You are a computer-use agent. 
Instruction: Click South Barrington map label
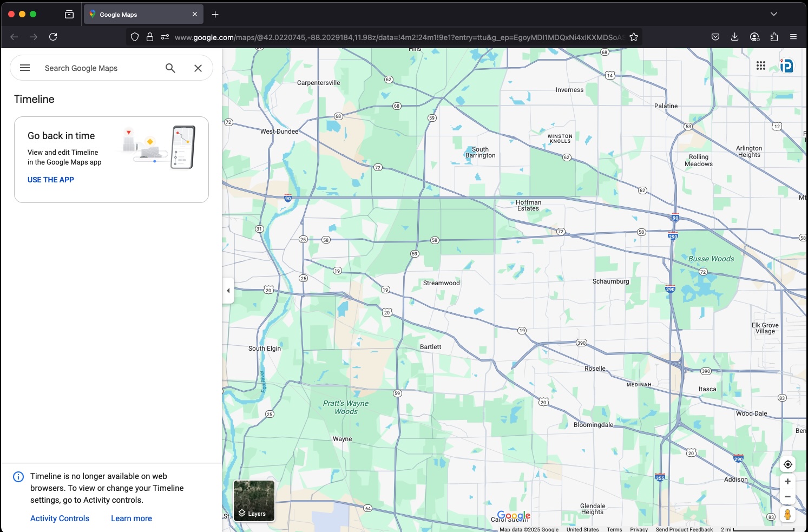pyautogui.click(x=480, y=152)
